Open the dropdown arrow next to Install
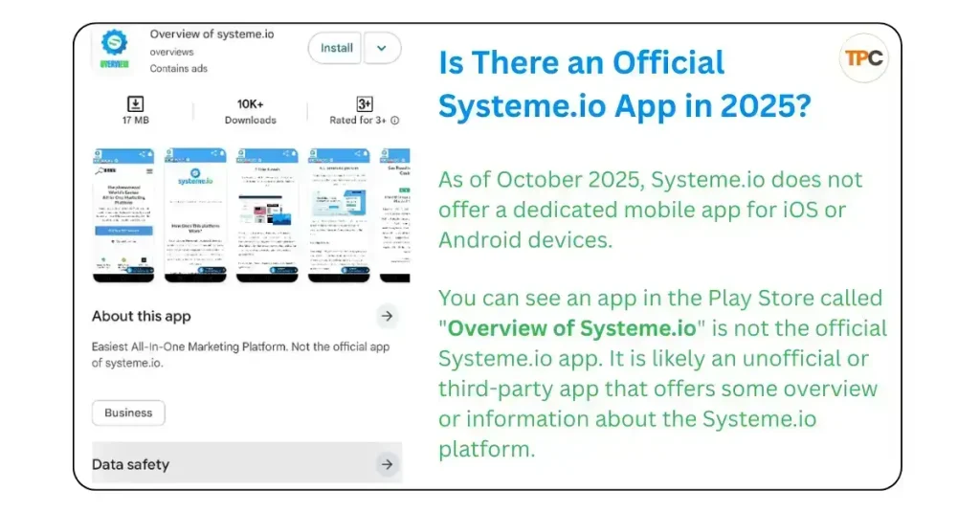 point(382,48)
